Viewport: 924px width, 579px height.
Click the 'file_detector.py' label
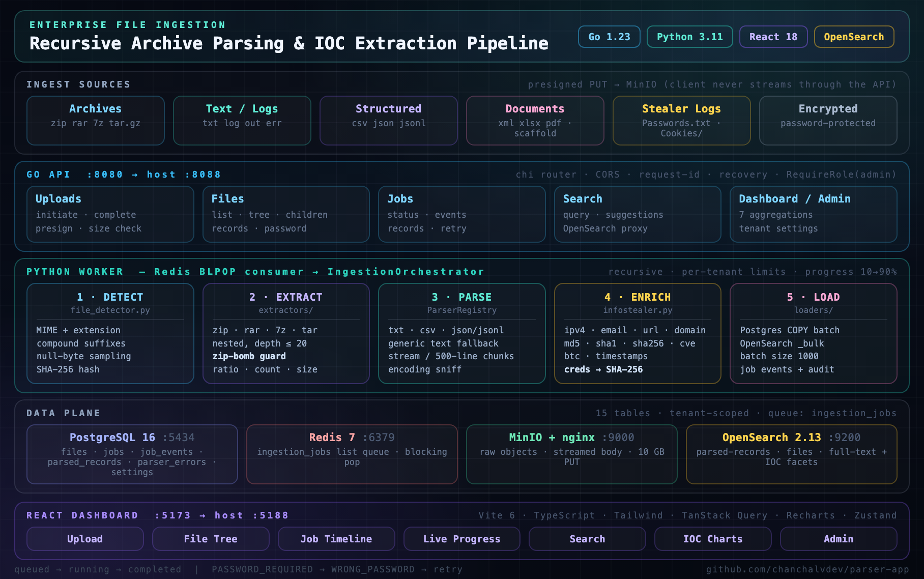[110, 310]
